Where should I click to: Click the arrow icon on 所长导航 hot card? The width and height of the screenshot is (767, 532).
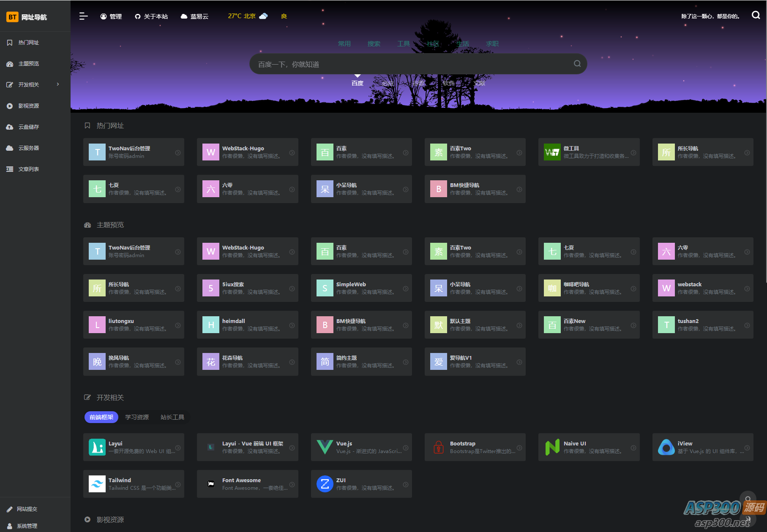[747, 153]
